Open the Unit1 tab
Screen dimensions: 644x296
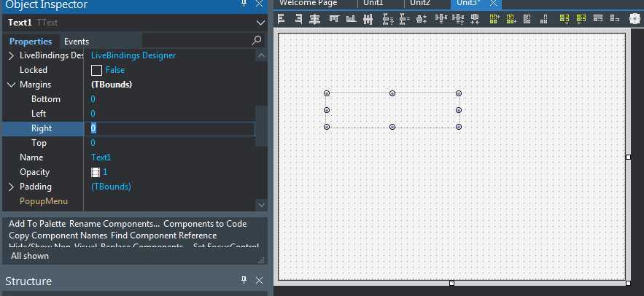tap(373, 3)
